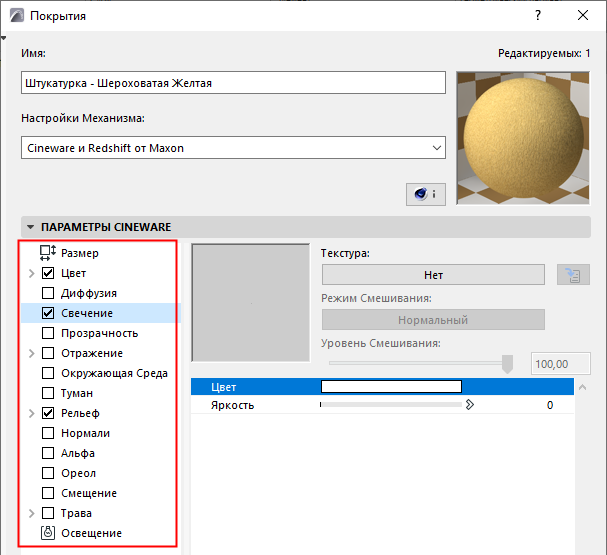Collapse the ПАРАМЕТРЫ CINEWARE section
Screen dimensions: 607x555
coord(30,227)
